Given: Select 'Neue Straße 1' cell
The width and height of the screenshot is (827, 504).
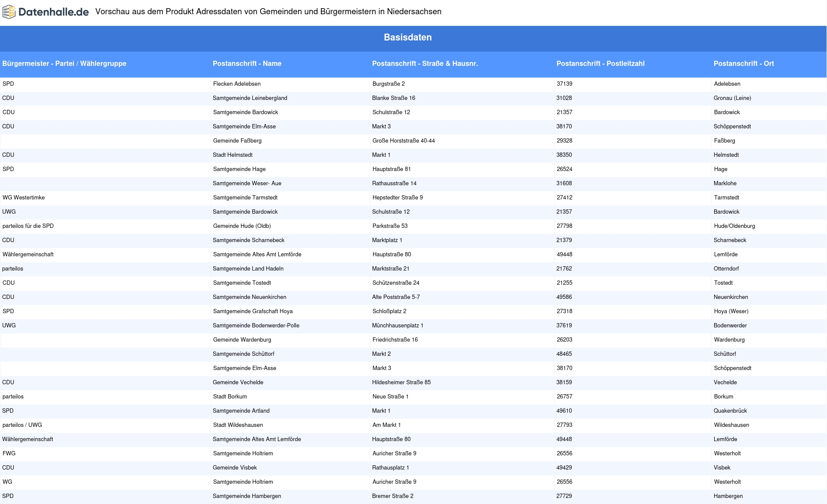Looking at the screenshot, I should (x=462, y=397).
